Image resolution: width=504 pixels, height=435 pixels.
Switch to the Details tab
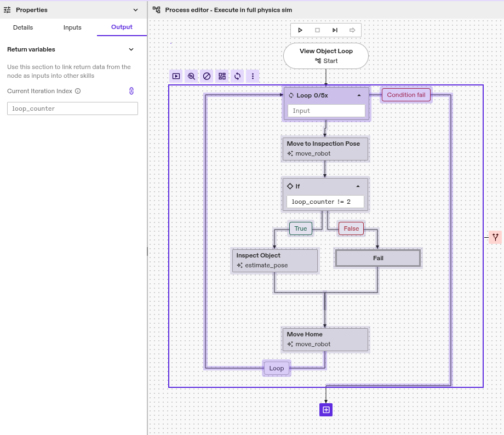coord(23,27)
